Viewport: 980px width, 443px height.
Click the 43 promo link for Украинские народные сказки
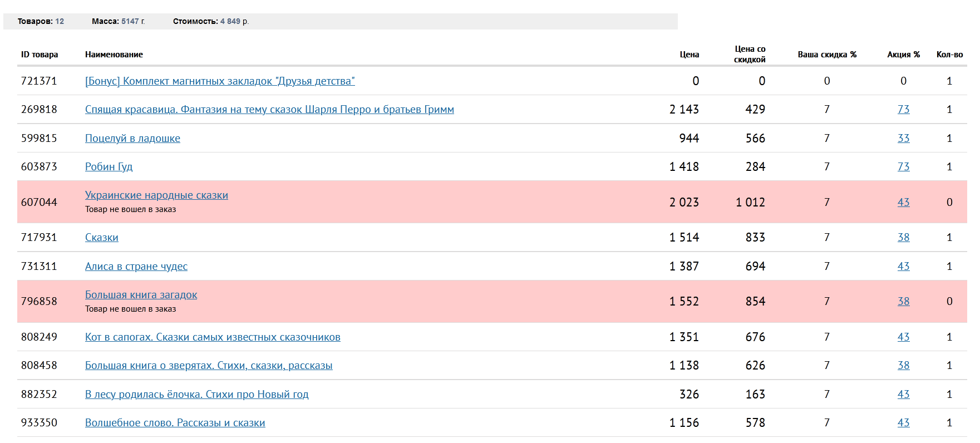[903, 203]
